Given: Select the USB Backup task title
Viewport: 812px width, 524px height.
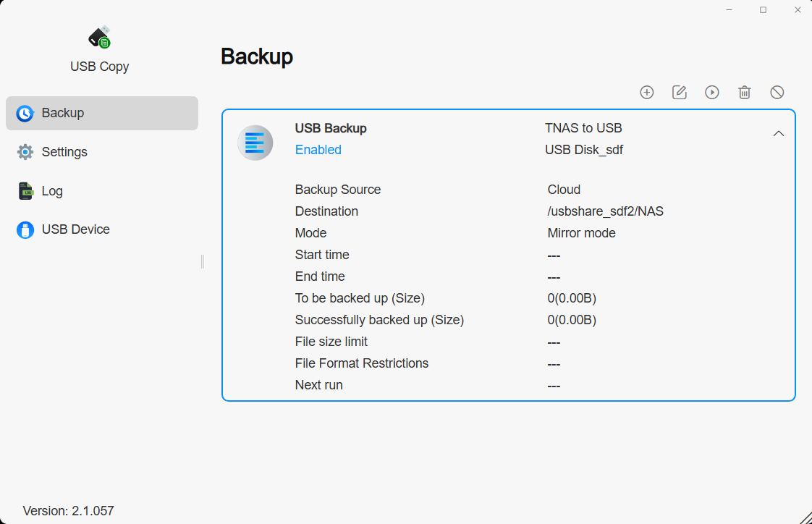Looking at the screenshot, I should pos(331,128).
